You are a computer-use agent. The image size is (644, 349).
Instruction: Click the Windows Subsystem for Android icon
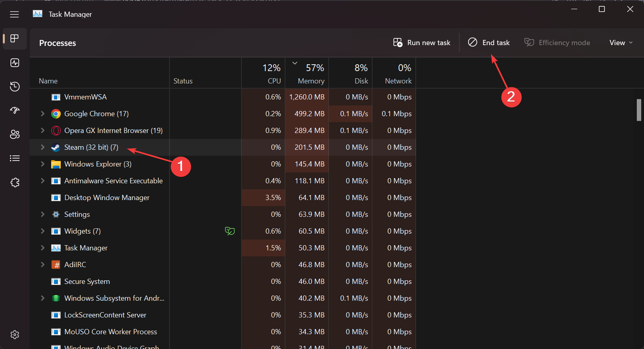[x=56, y=298]
